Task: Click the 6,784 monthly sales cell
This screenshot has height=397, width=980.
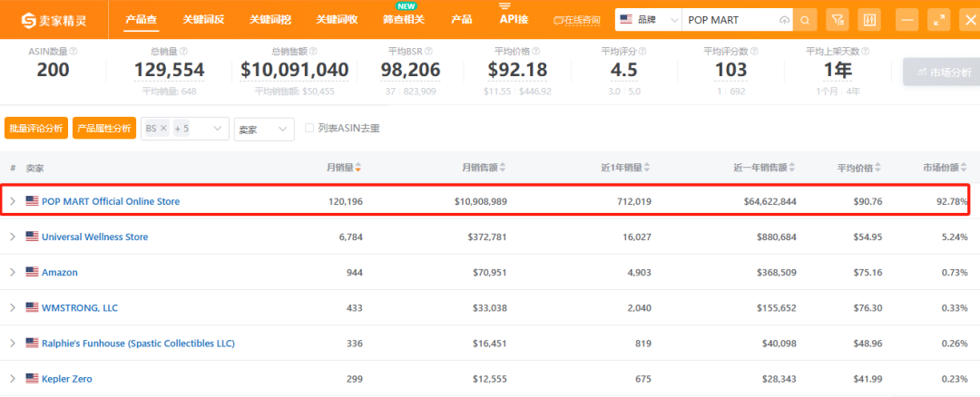Action: (349, 237)
